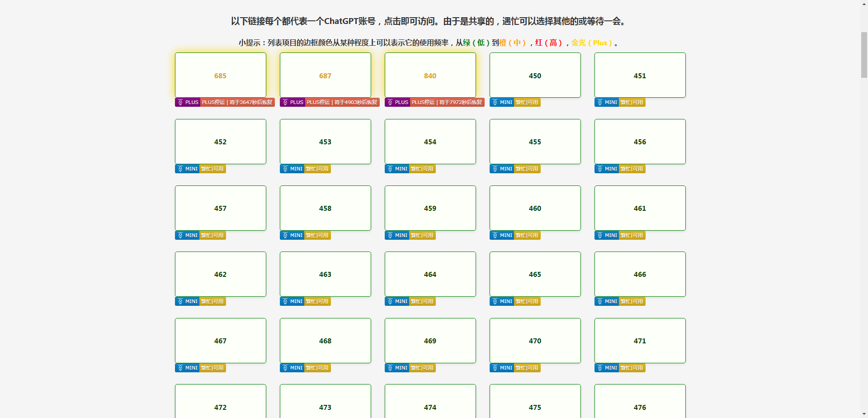
Task: Click the MINI badge icon under card 454
Action: tap(390, 169)
